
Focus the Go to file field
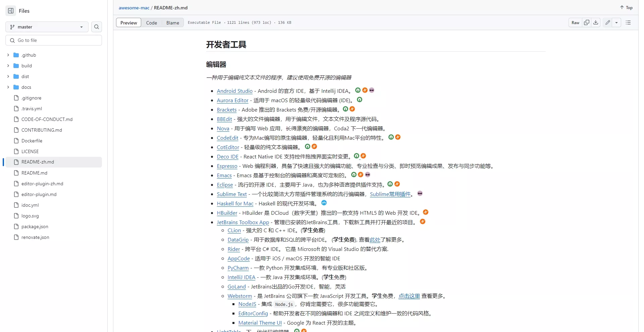(54, 40)
